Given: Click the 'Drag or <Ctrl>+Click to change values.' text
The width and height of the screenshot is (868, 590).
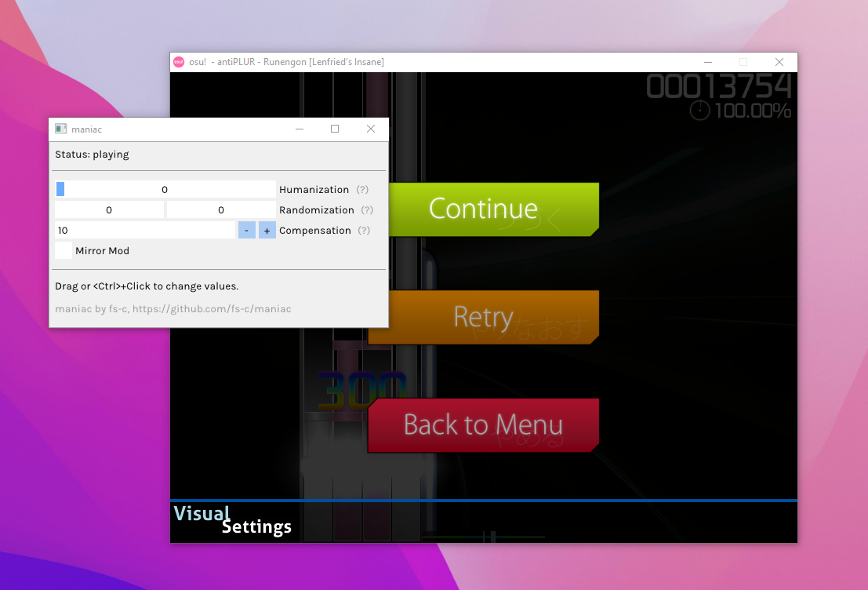Looking at the screenshot, I should tap(147, 286).
